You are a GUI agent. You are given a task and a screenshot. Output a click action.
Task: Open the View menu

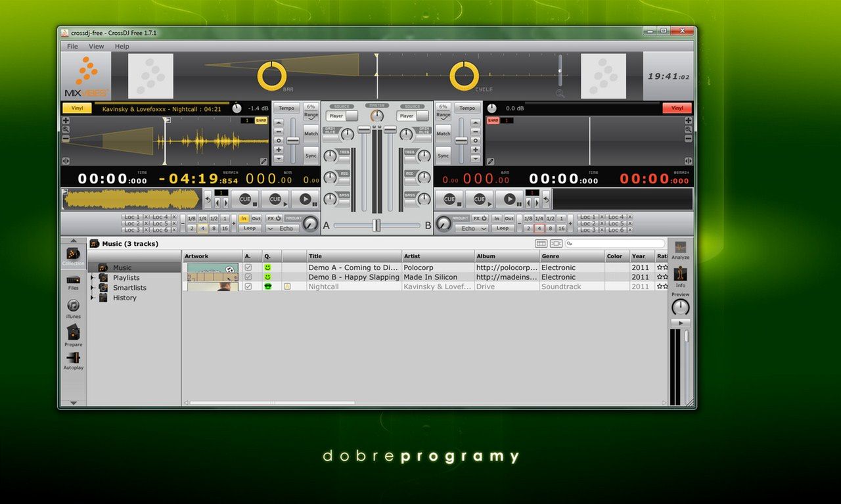pyautogui.click(x=97, y=47)
